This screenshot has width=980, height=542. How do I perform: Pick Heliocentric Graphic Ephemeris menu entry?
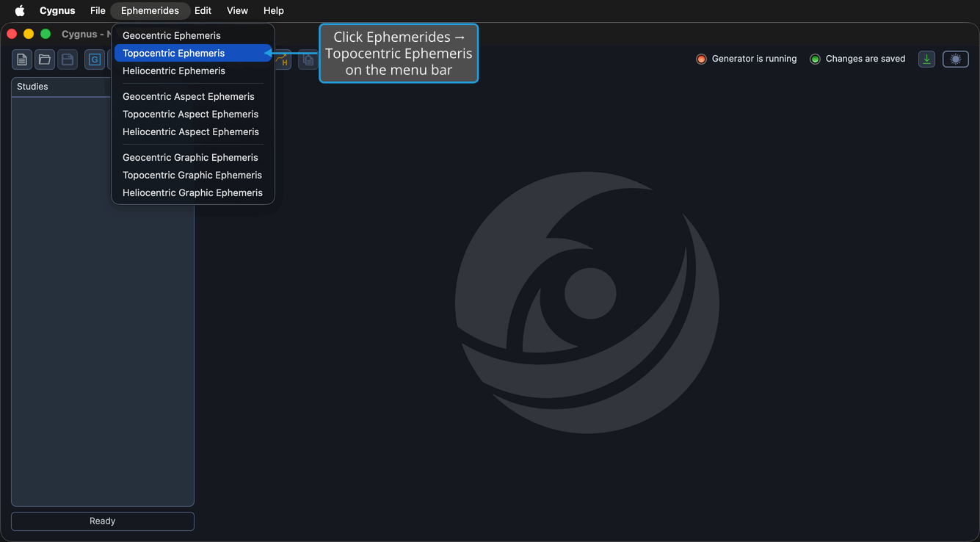[193, 192]
